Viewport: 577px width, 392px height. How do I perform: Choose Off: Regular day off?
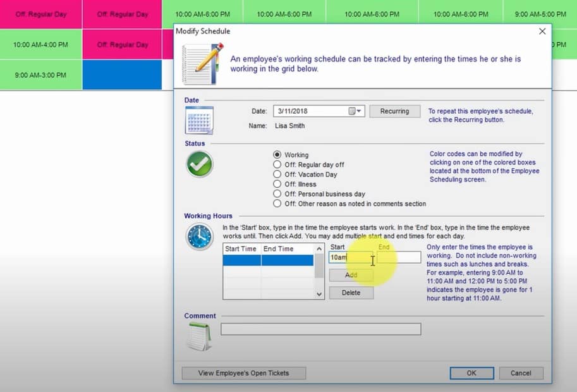(x=277, y=164)
